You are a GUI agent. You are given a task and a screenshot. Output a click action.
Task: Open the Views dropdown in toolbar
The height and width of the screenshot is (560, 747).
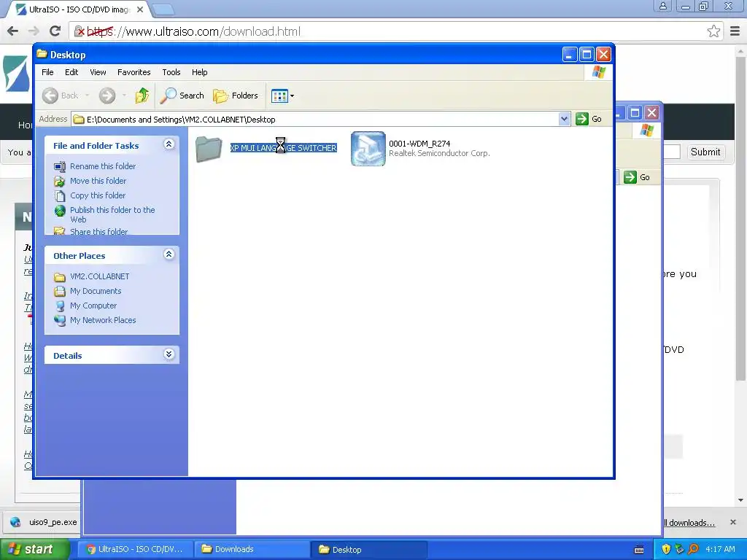pyautogui.click(x=282, y=96)
